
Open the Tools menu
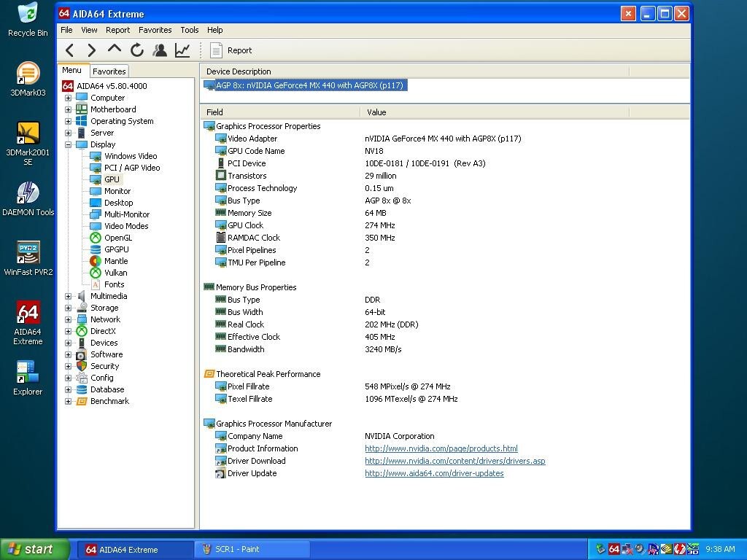[190, 30]
